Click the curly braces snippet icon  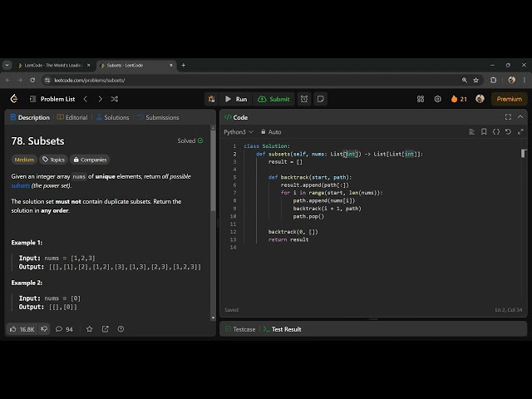point(496,131)
